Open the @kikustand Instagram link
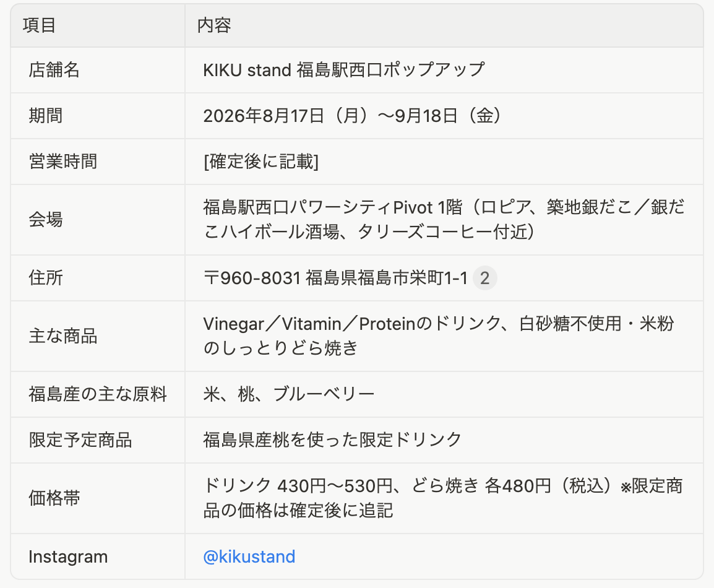Image resolution: width=714 pixels, height=588 pixels. 249,556
